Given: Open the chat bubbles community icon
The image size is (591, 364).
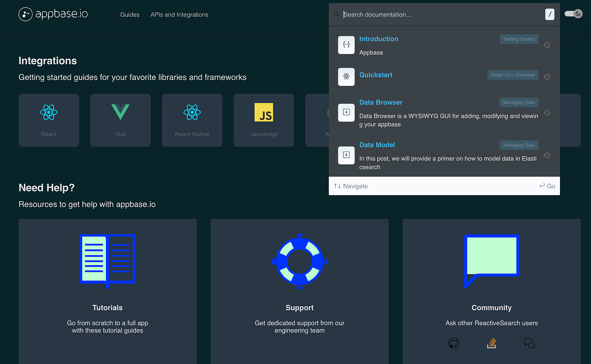Looking at the screenshot, I should pyautogui.click(x=529, y=343).
